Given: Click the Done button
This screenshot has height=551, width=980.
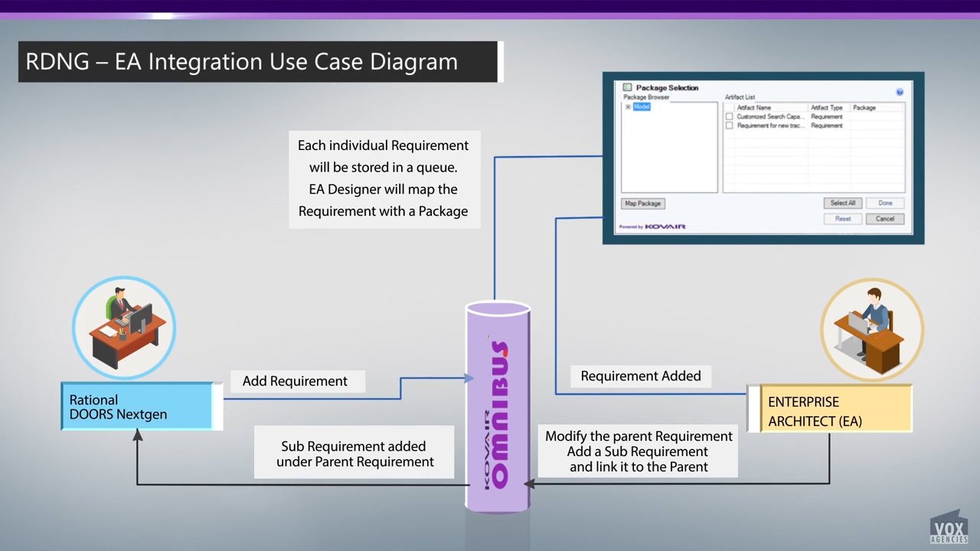Looking at the screenshot, I should (885, 203).
